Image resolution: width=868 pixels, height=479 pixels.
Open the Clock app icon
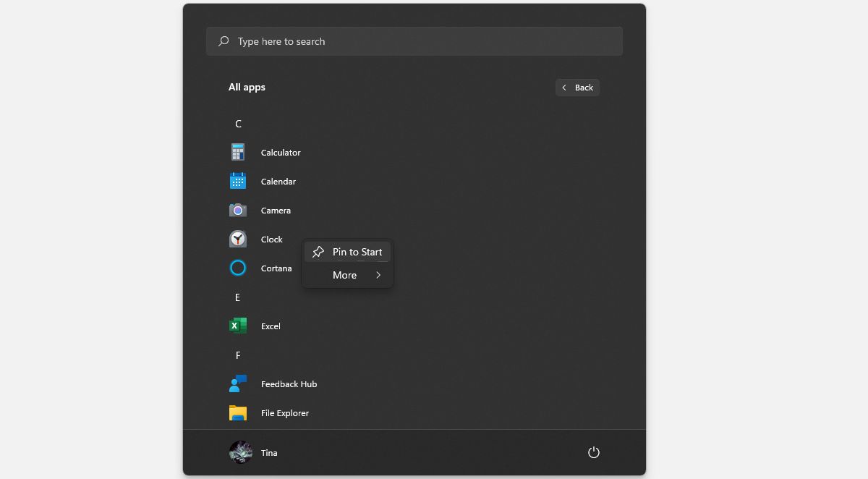coord(238,239)
